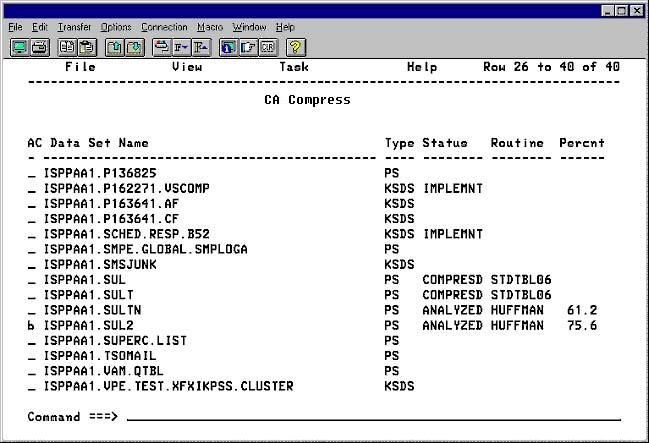Image resolution: width=649 pixels, height=443 pixels.
Task: Open the Transfer menu
Action: (x=74, y=26)
